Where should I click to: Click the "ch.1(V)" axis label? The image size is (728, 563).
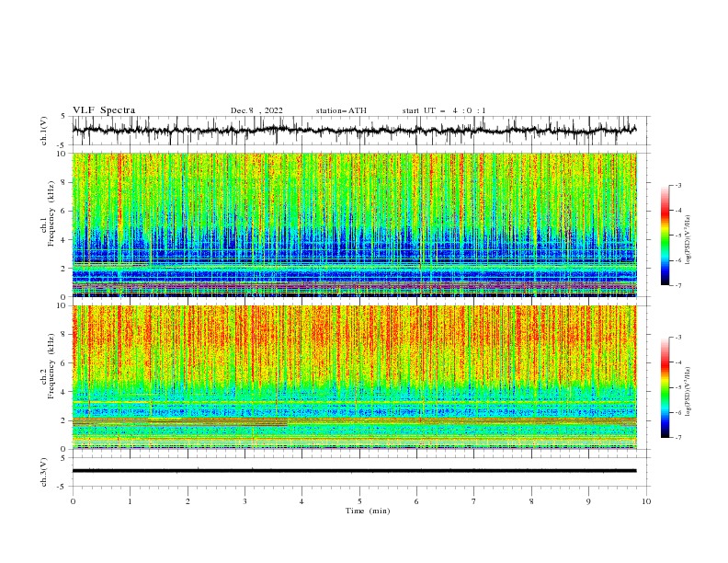tap(44, 131)
